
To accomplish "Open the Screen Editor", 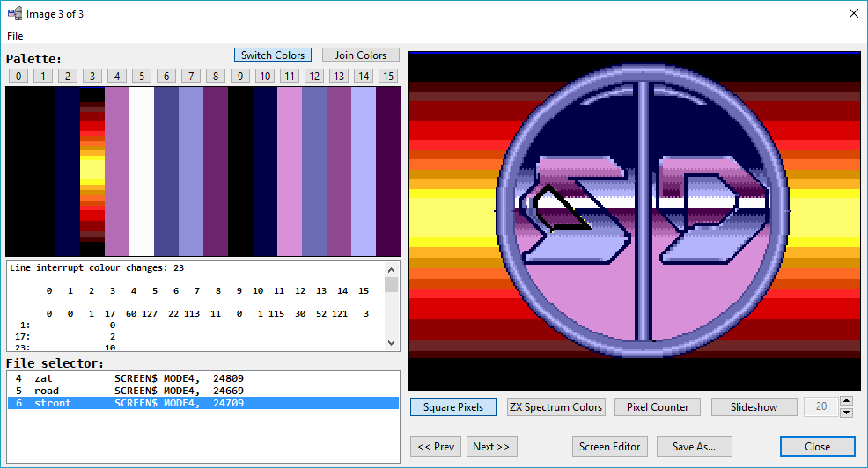I will tap(609, 446).
